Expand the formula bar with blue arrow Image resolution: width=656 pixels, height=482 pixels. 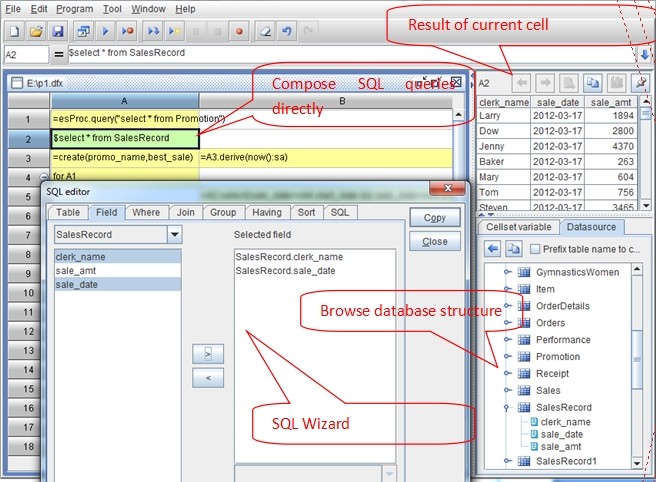[x=645, y=54]
